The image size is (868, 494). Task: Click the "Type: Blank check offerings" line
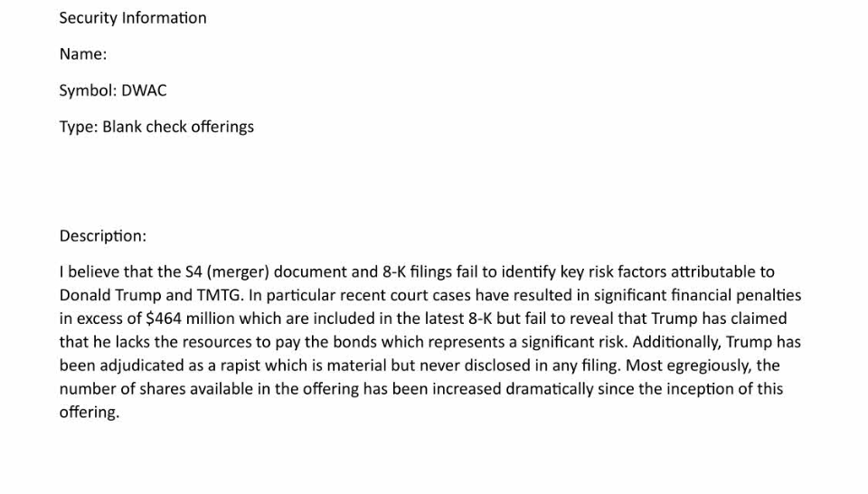click(x=156, y=127)
